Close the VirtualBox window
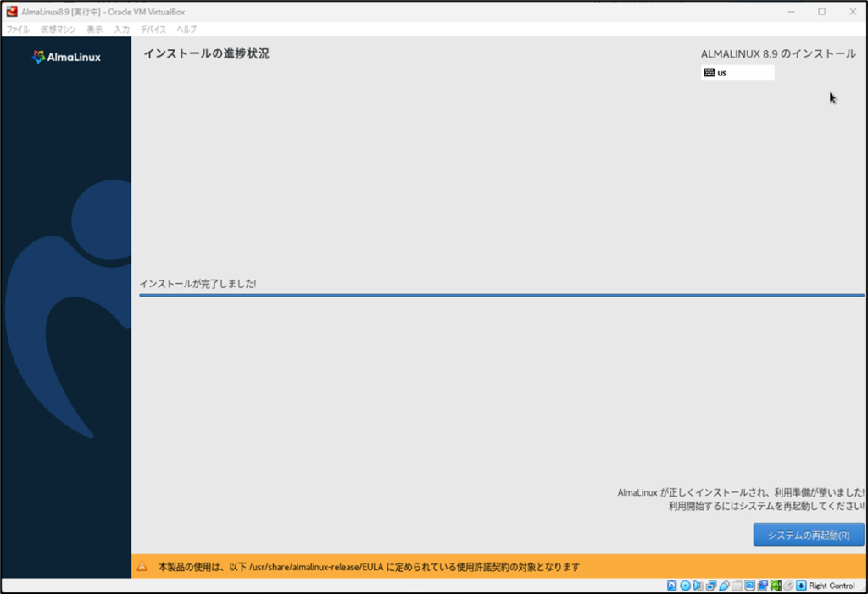The height and width of the screenshot is (594, 868). point(853,12)
